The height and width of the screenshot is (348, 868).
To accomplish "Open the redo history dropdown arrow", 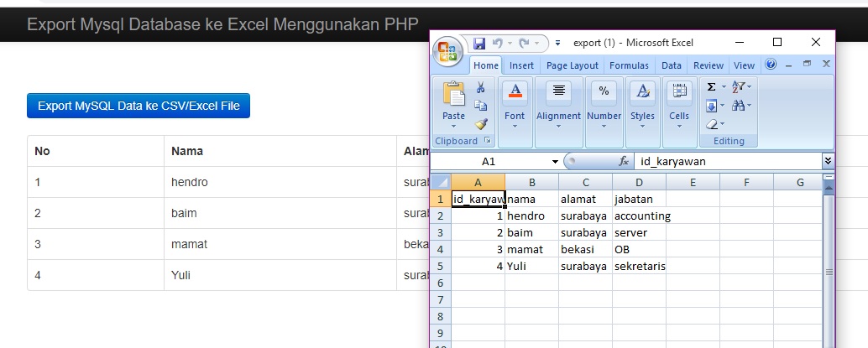I will [536, 43].
